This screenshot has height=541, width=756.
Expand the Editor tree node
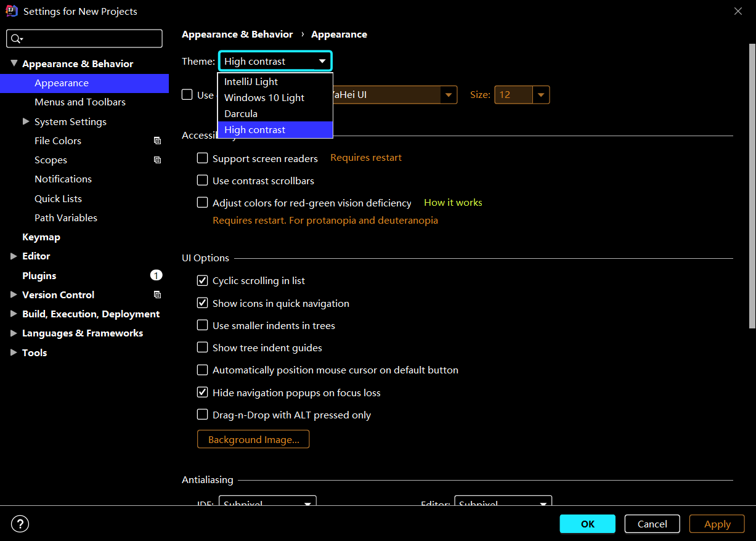click(x=14, y=256)
